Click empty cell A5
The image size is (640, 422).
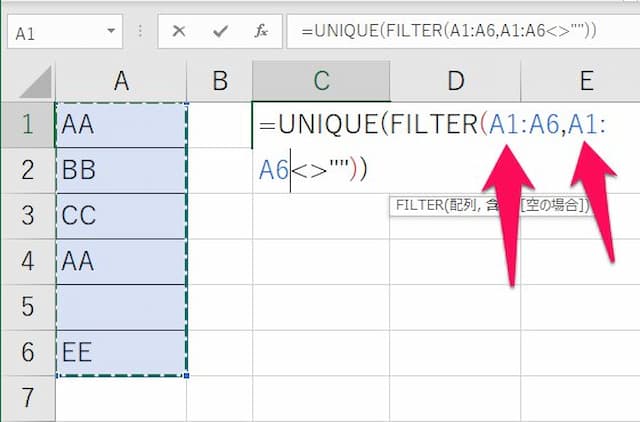[121, 307]
